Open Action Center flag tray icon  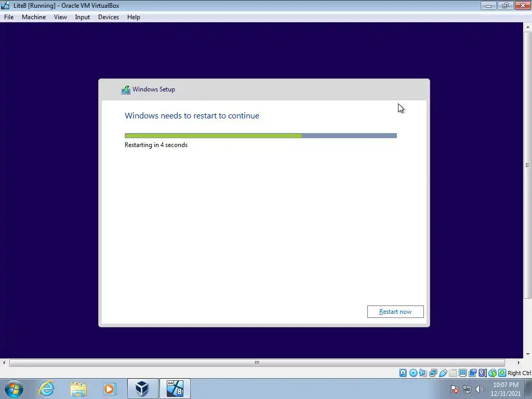(x=455, y=389)
